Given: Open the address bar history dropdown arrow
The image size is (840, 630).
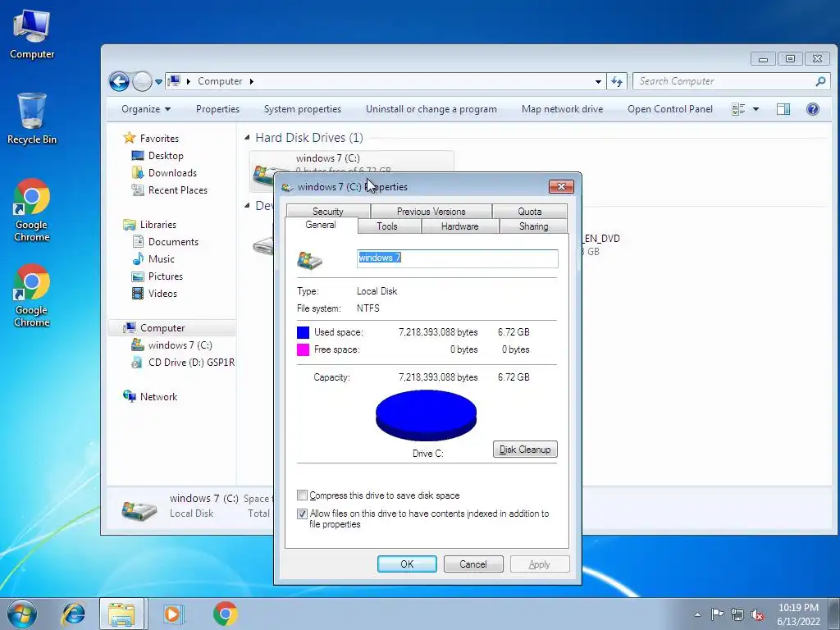Looking at the screenshot, I should click(598, 82).
